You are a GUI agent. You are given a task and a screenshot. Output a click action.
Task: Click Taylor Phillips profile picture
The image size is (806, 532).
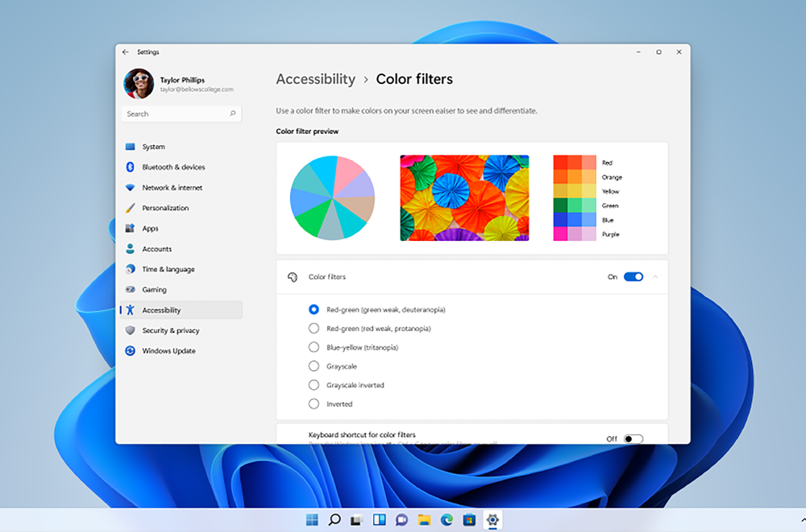(x=139, y=83)
